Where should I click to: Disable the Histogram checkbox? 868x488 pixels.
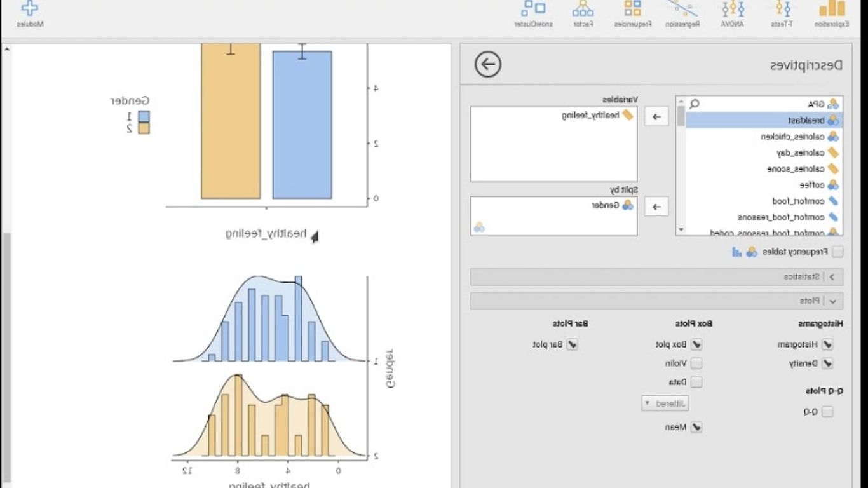point(827,344)
